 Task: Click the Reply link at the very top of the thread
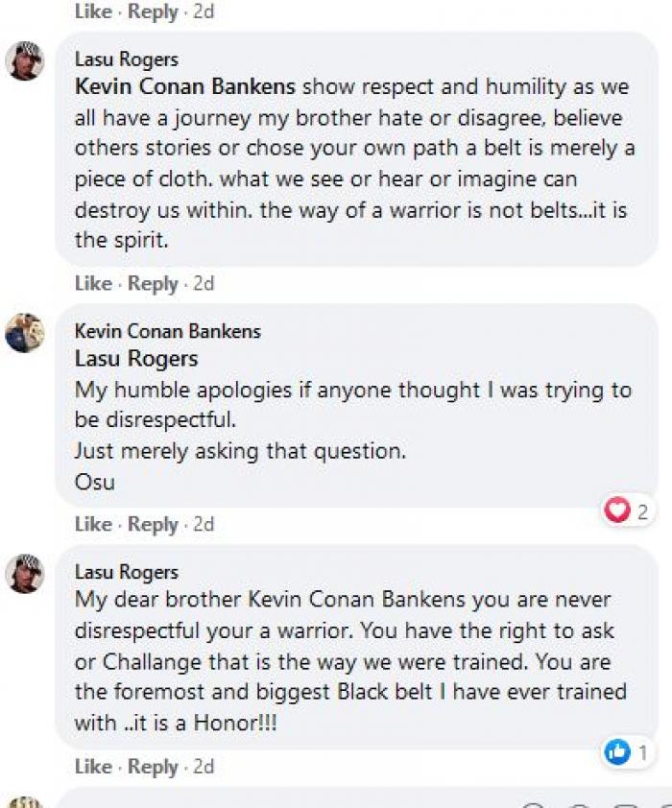pos(153,12)
